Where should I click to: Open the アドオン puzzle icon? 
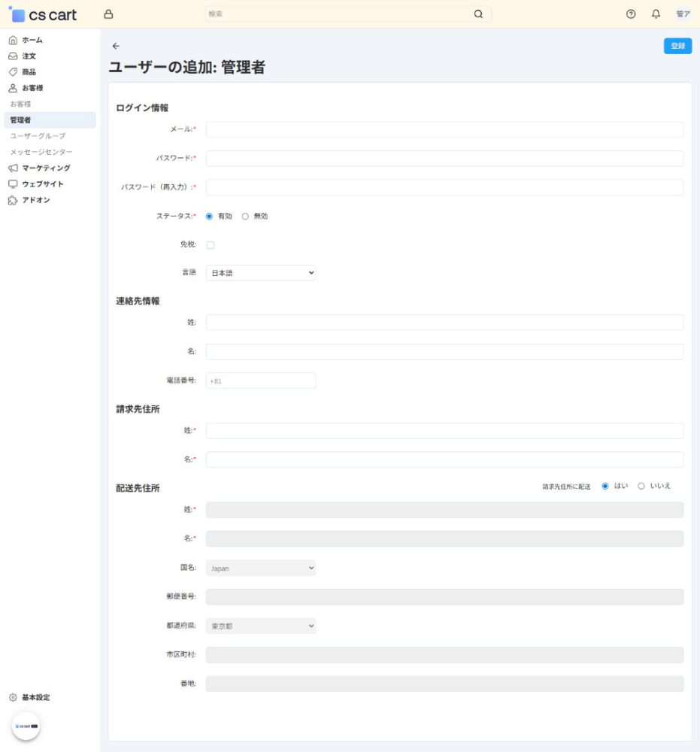point(13,199)
